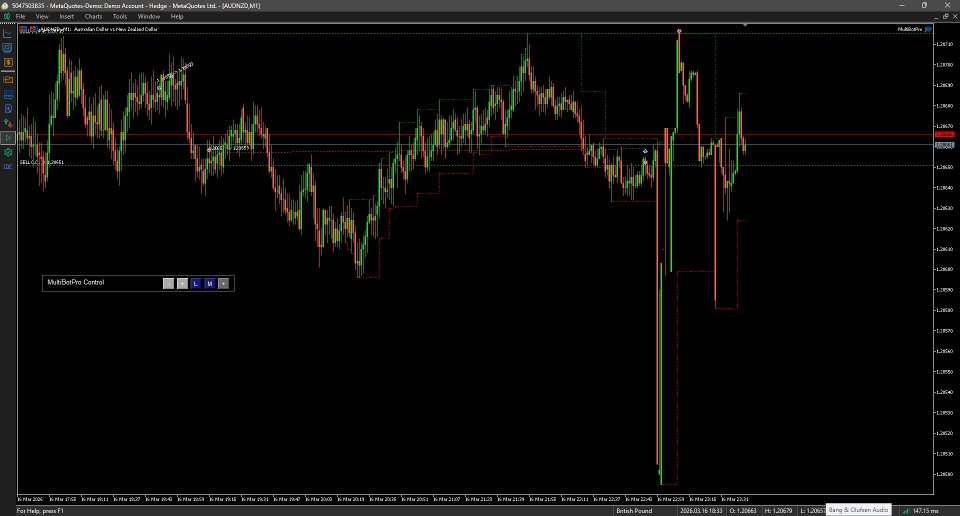
Task: Click the green-red diamonds indicator icon
Action: [8, 123]
